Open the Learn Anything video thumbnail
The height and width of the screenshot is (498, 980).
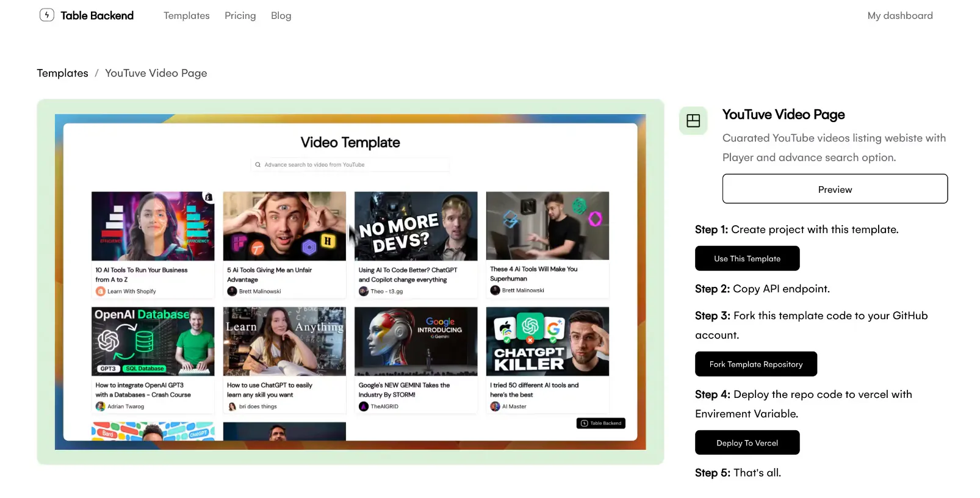coord(284,341)
